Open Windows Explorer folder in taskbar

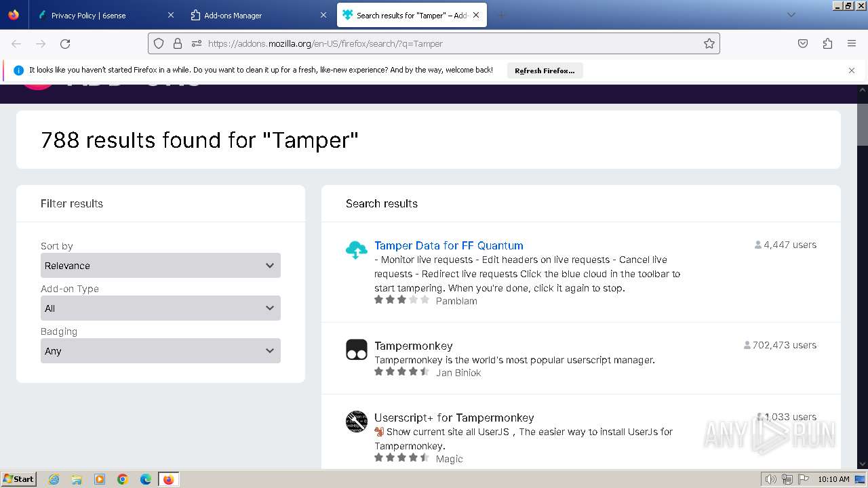coord(77,479)
